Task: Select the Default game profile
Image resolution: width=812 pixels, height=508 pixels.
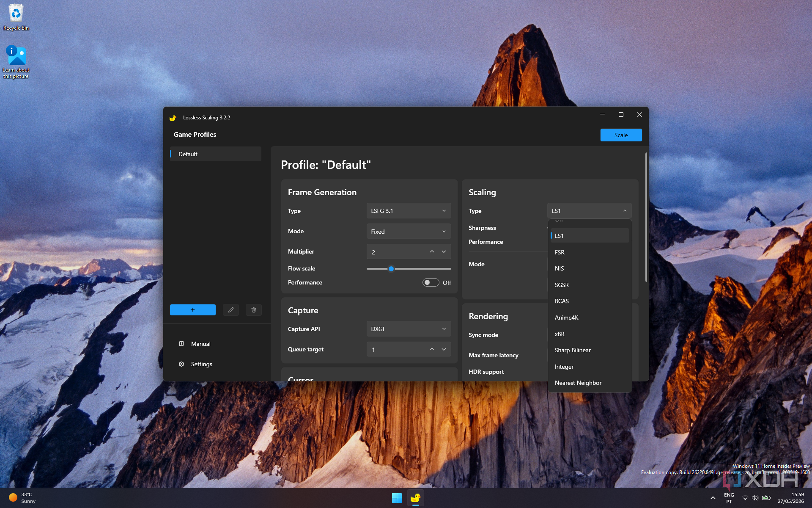Action: coord(216,154)
